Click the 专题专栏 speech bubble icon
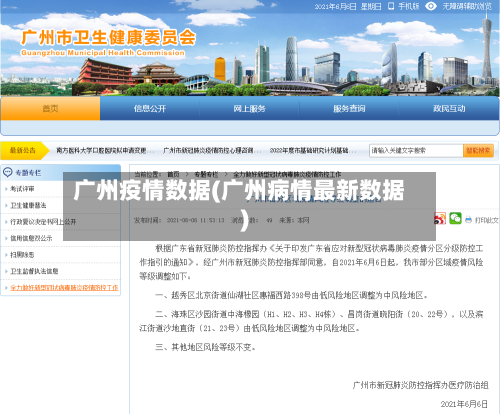 [7, 172]
